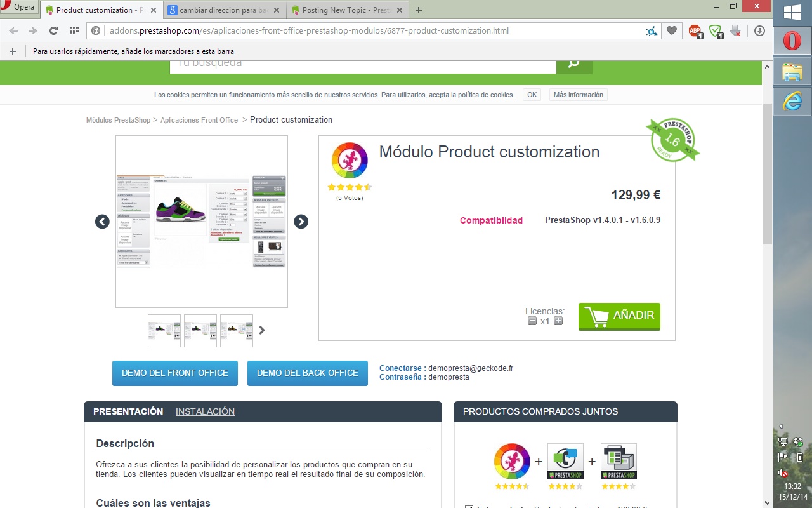Image resolution: width=812 pixels, height=508 pixels.
Task: Click the PrestaShop 1.6 Ready badge
Action: [672, 140]
